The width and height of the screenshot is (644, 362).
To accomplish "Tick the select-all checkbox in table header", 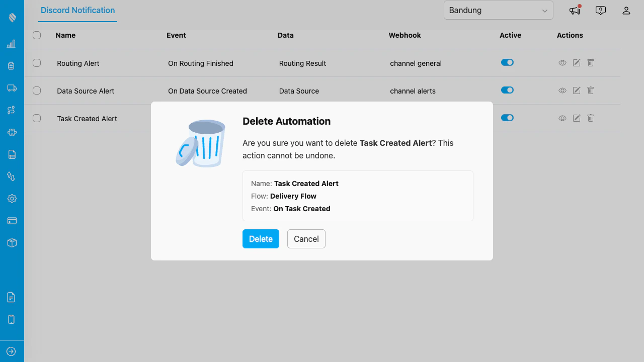I will tap(37, 35).
